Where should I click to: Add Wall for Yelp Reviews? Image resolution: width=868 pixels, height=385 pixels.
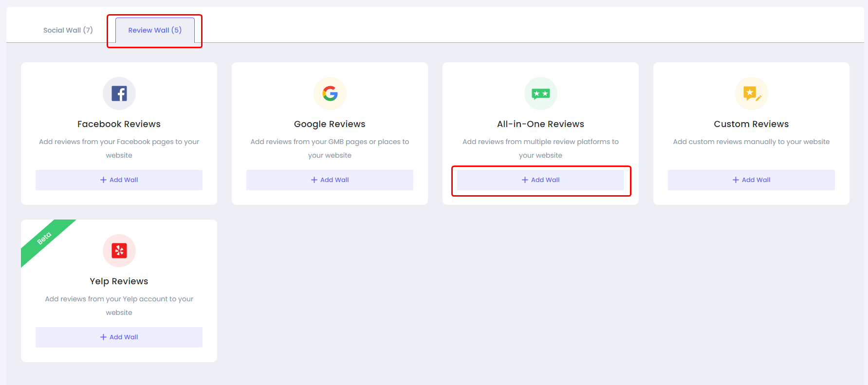pyautogui.click(x=119, y=337)
